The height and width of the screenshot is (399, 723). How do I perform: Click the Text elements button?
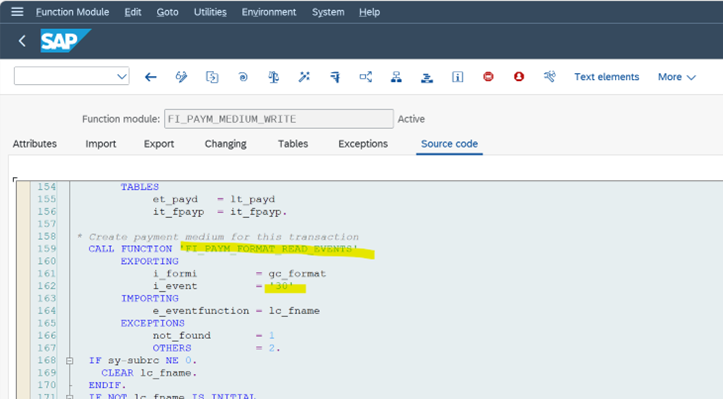point(606,77)
